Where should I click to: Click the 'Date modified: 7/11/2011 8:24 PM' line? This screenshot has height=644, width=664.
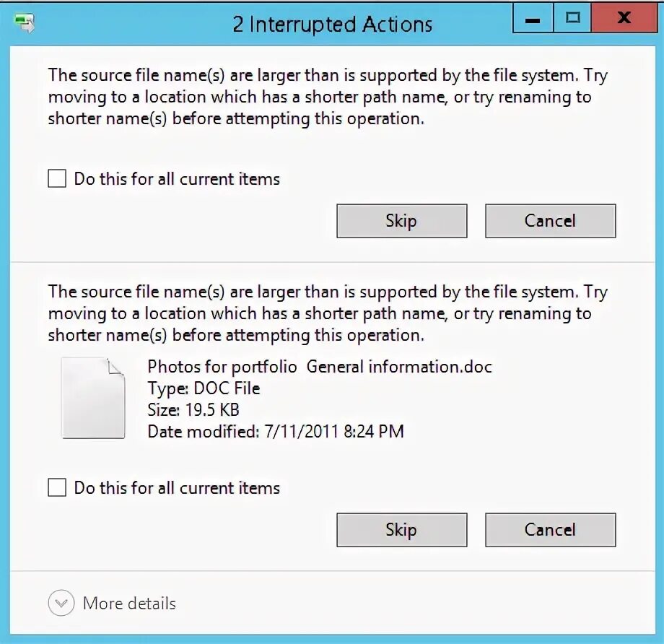[276, 431]
